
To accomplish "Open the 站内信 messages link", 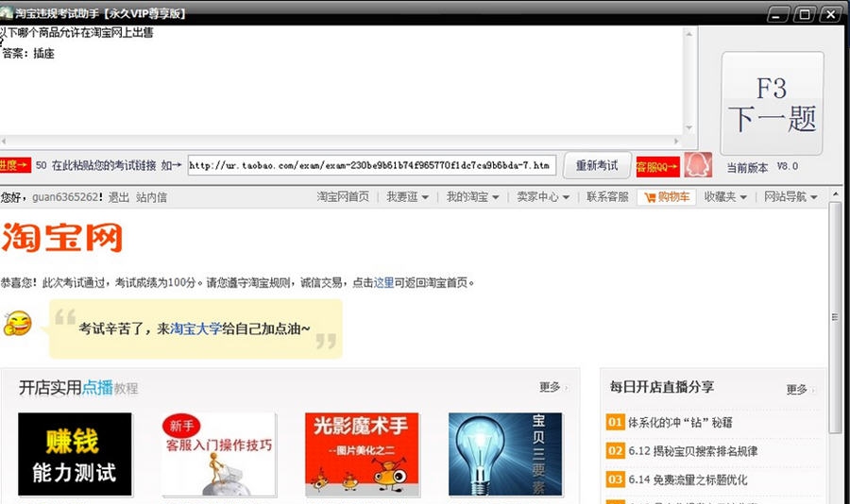I will tap(151, 197).
